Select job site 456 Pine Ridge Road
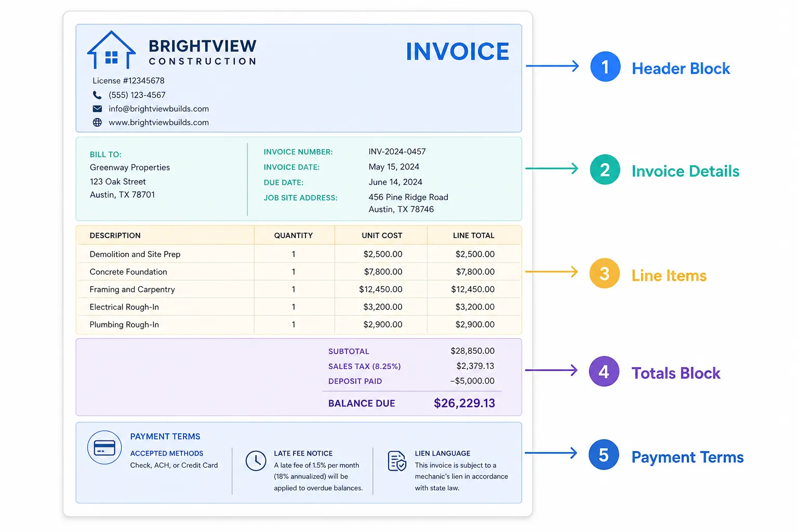The image size is (798, 532). [408, 197]
